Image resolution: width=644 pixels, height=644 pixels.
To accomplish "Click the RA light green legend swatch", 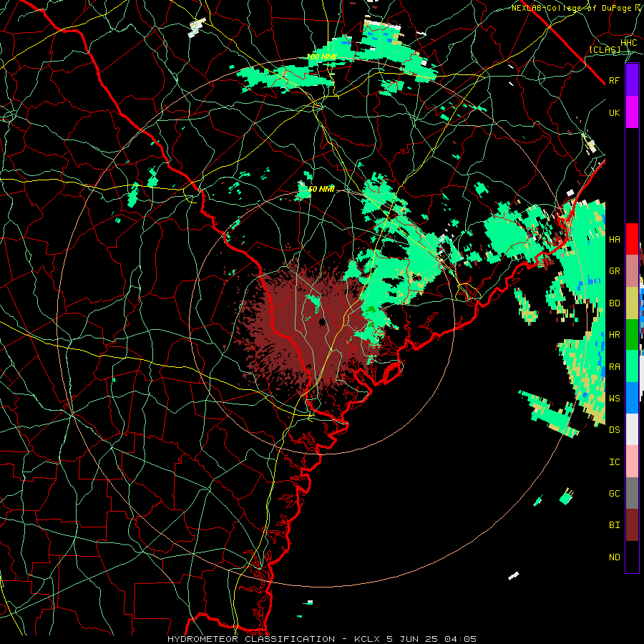I will (x=632, y=366).
